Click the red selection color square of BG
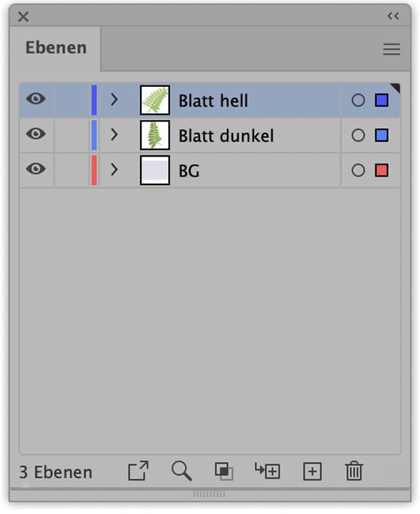Screen dimensions: 420x514 tap(381, 171)
